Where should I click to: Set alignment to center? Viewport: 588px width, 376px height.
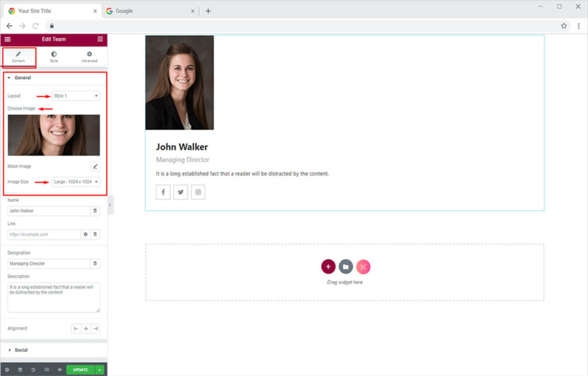[86, 329]
